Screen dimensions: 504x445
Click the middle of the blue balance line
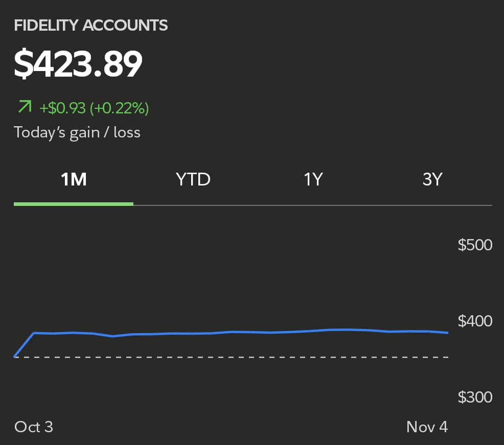pos(231,332)
